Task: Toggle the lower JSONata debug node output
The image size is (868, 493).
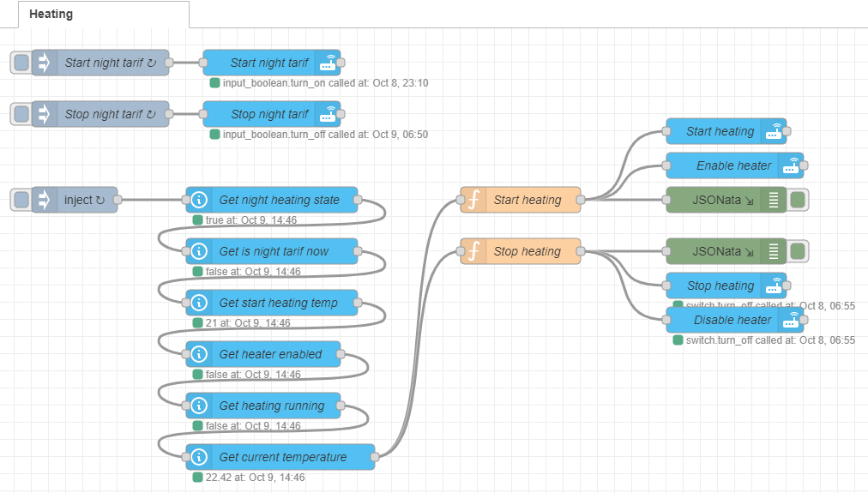Action: 798,251
